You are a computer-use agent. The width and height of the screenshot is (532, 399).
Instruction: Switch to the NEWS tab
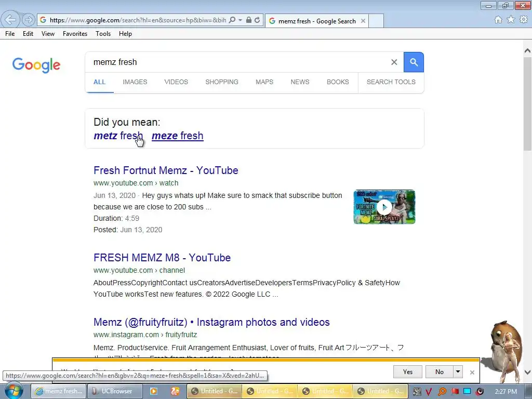click(300, 82)
